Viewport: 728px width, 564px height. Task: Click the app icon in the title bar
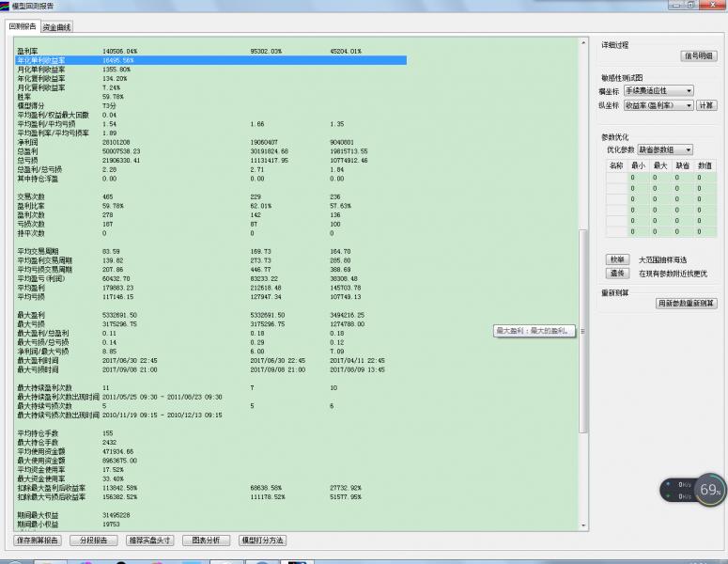(5, 6)
